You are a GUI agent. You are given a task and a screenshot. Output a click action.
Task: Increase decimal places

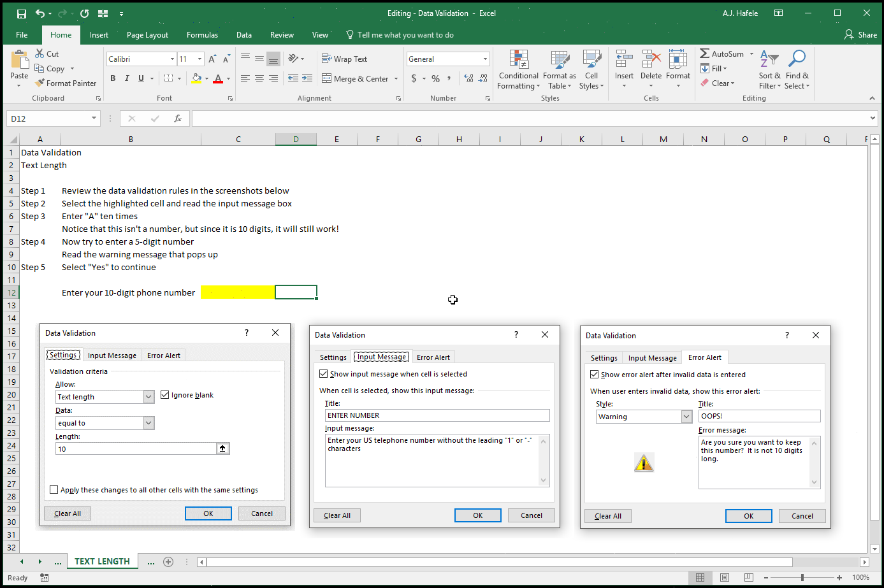click(469, 78)
